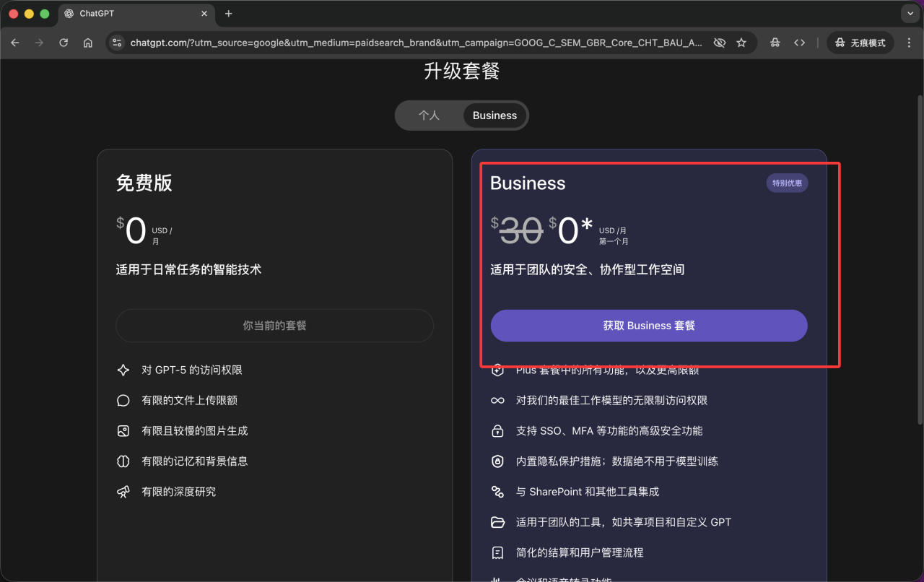Click the text 内置隐私保护措施；数据绝不用于模型训练
Viewport: 924px width, 582px height.
[x=617, y=461]
